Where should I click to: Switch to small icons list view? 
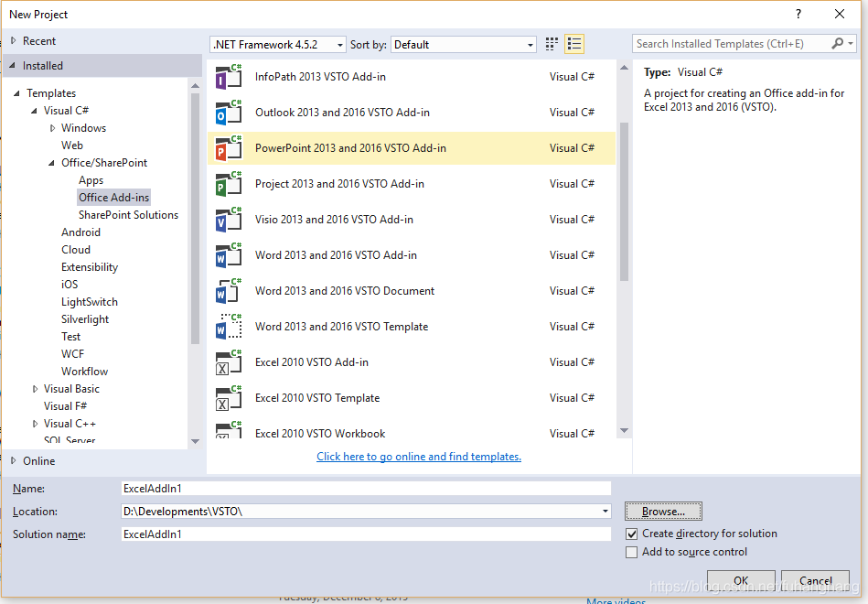coord(574,44)
